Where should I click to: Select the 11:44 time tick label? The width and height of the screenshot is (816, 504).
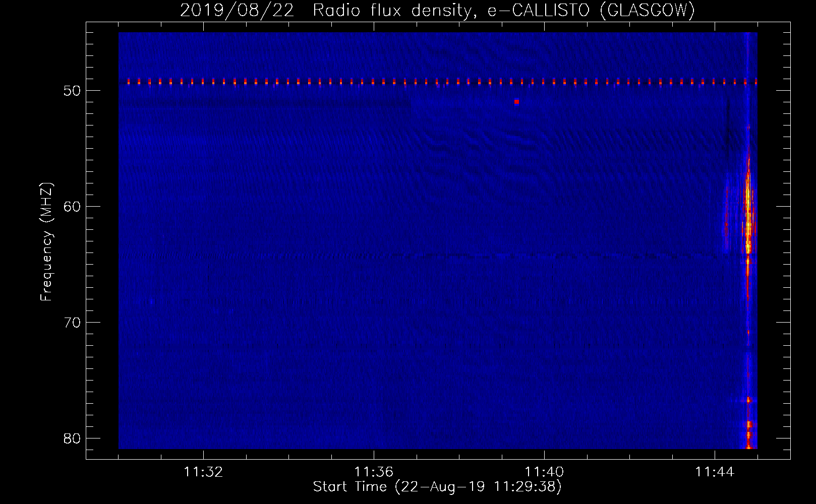coord(715,472)
